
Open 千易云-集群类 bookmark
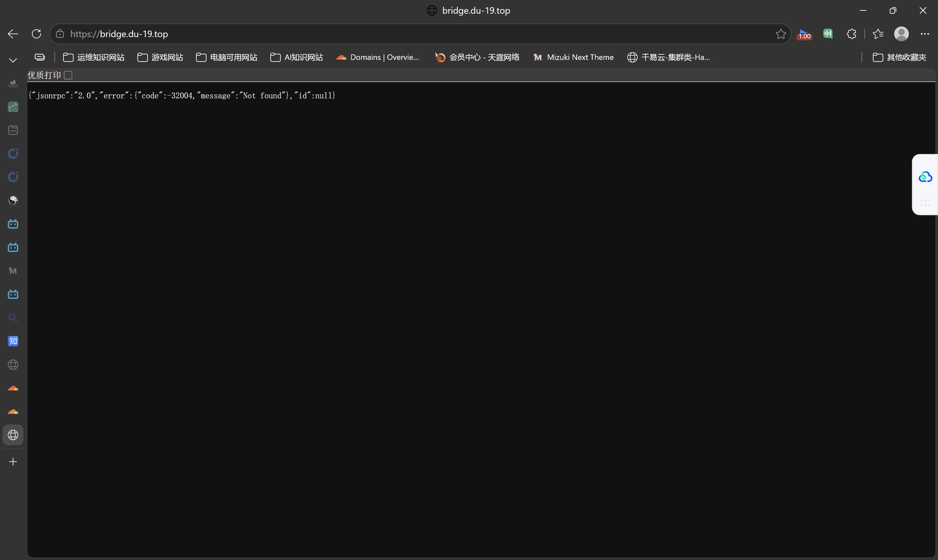[669, 57]
